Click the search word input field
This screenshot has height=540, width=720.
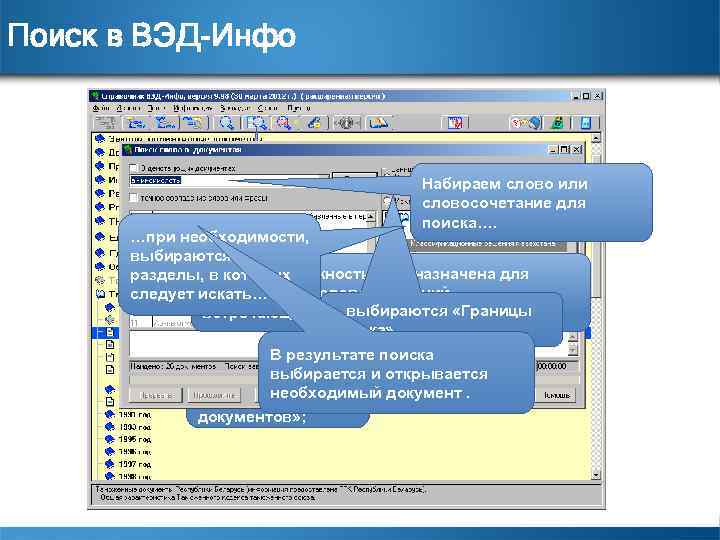click(229, 180)
